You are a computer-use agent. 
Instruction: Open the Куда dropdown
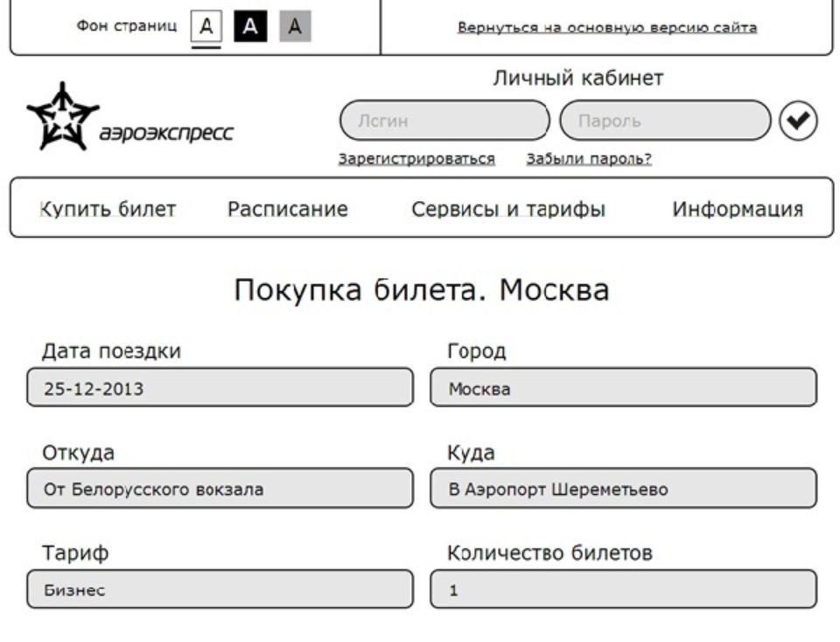click(624, 488)
